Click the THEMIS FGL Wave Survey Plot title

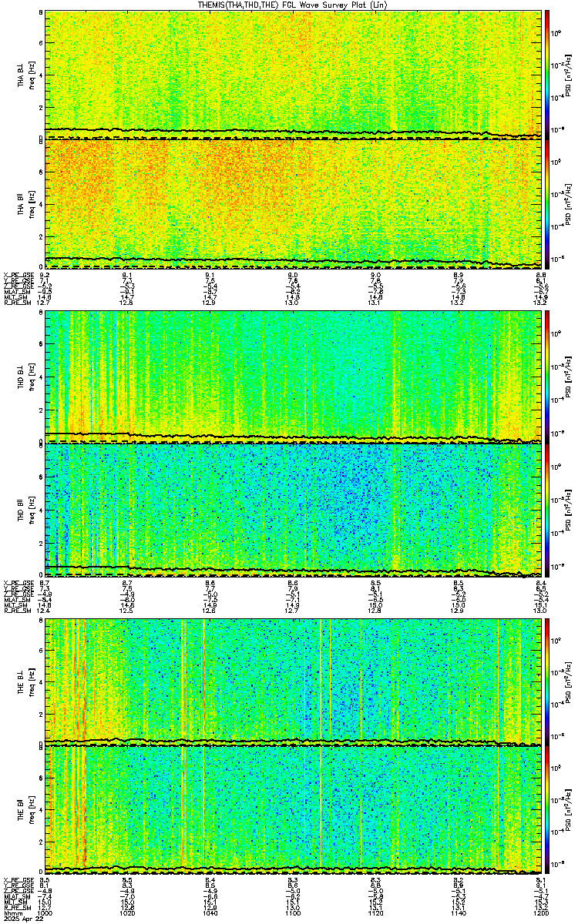click(x=294, y=5)
